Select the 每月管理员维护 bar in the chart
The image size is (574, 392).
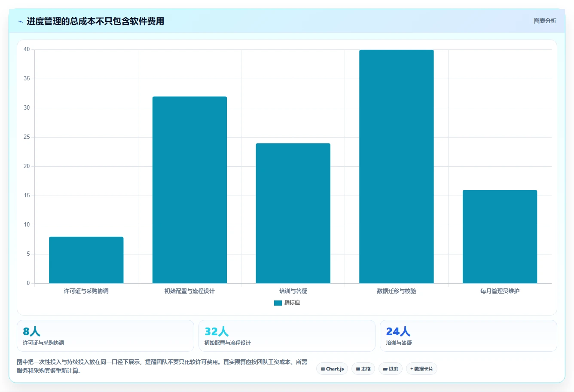(x=500, y=236)
